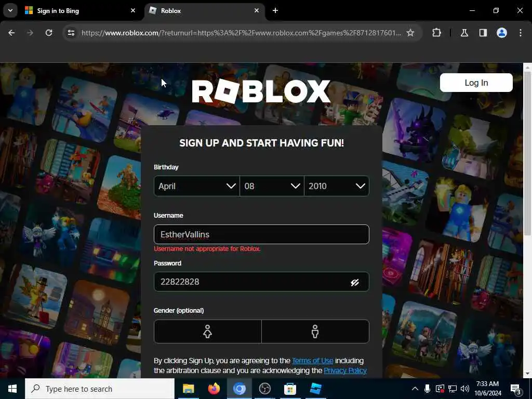Click the 'Username not appropriate for Roblox' message

click(x=207, y=249)
